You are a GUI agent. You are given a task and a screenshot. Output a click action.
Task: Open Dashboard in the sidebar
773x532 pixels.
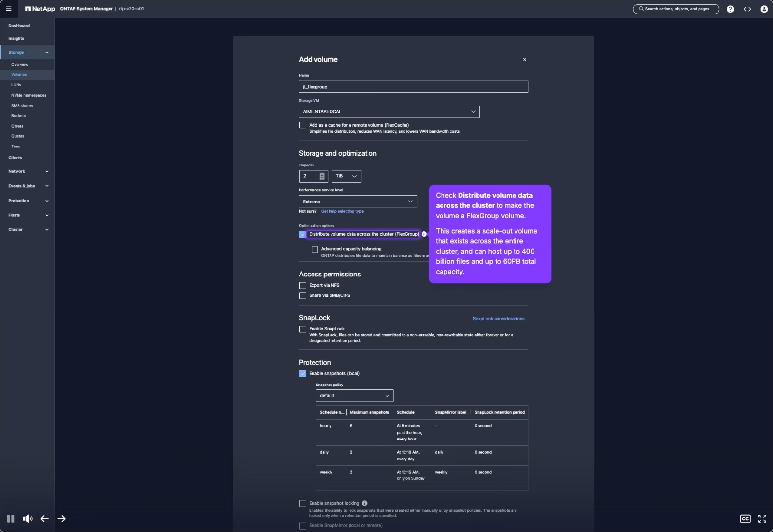(19, 26)
